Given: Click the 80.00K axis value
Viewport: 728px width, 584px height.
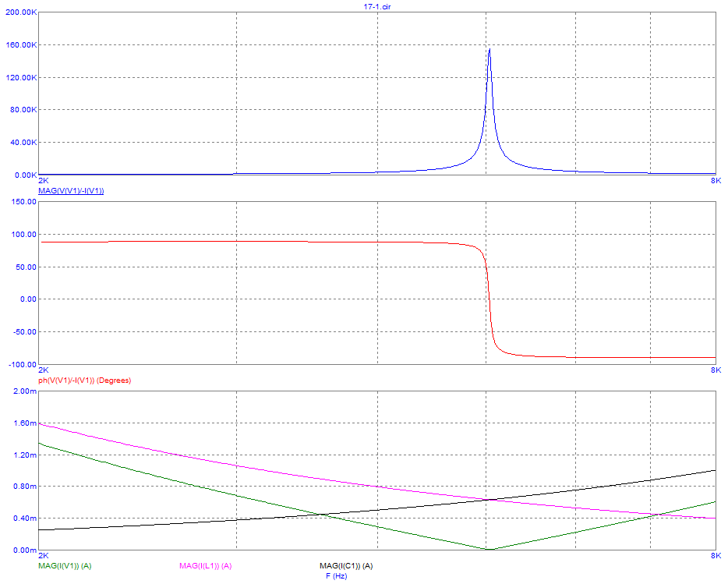Looking at the screenshot, I should (x=23, y=110).
